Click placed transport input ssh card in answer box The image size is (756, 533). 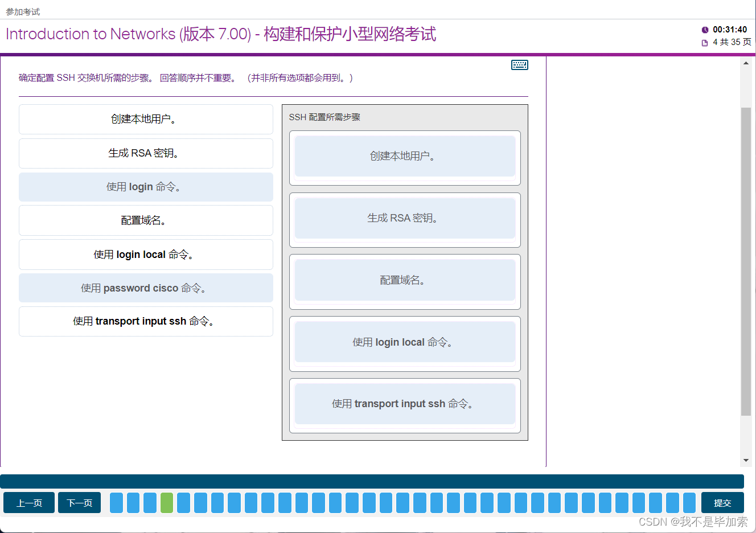pyautogui.click(x=405, y=404)
